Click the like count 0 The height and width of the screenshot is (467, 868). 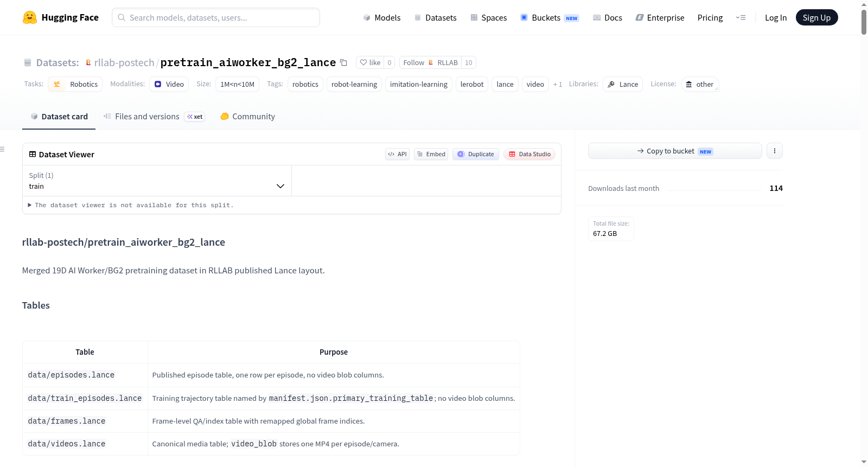click(x=390, y=62)
